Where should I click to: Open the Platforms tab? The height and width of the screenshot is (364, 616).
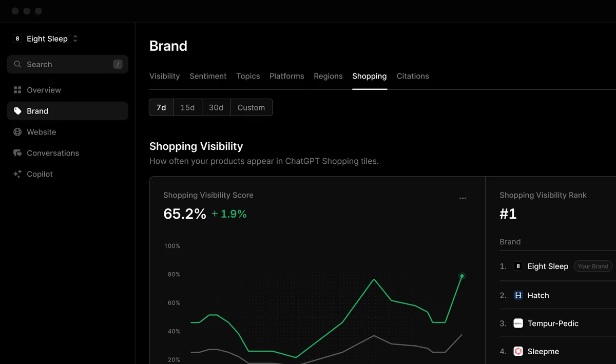pyautogui.click(x=286, y=76)
